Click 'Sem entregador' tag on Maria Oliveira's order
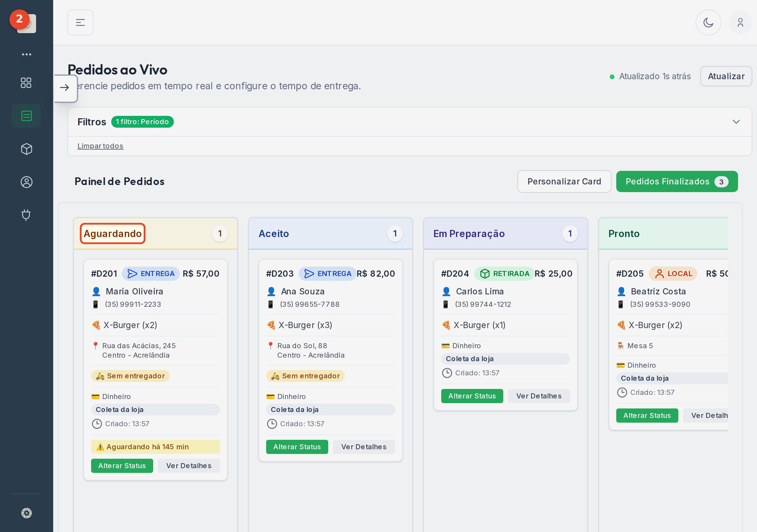 130,376
